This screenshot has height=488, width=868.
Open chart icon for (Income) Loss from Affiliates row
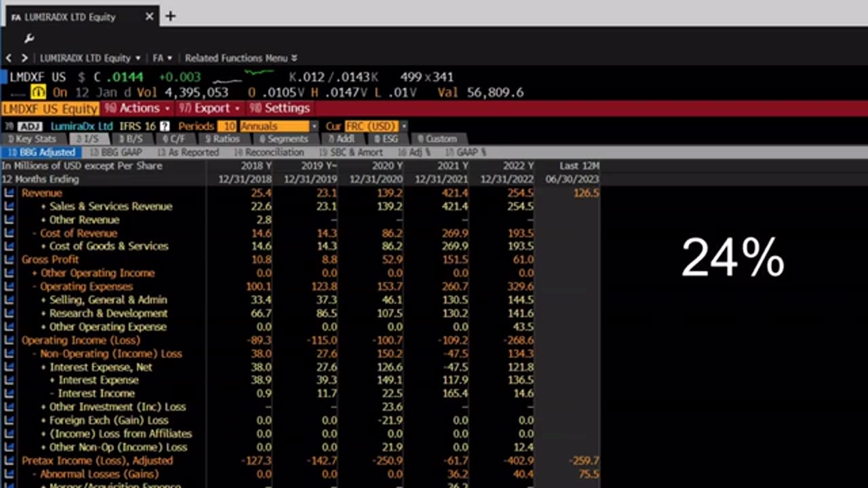click(x=9, y=434)
